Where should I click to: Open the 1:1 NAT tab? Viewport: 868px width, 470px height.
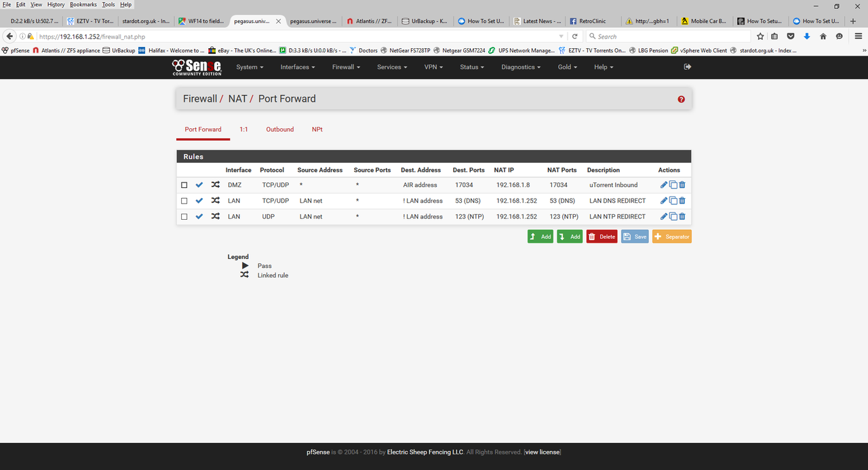pyautogui.click(x=243, y=130)
